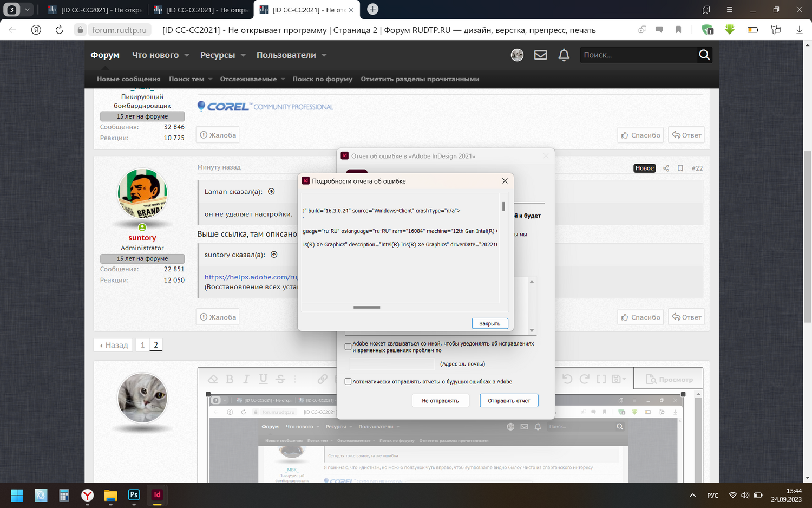Apply underline formatting in the reply editor
The height and width of the screenshot is (508, 812).
click(263, 379)
